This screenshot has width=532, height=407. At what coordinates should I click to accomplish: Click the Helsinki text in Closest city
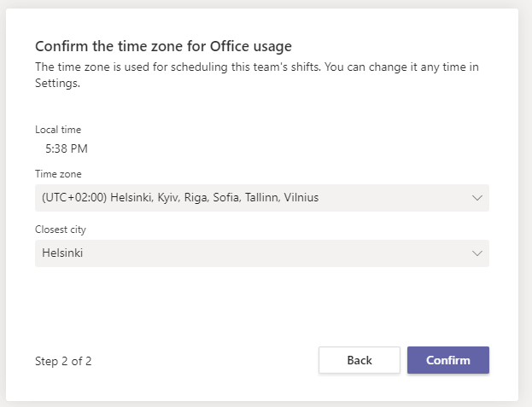click(62, 253)
